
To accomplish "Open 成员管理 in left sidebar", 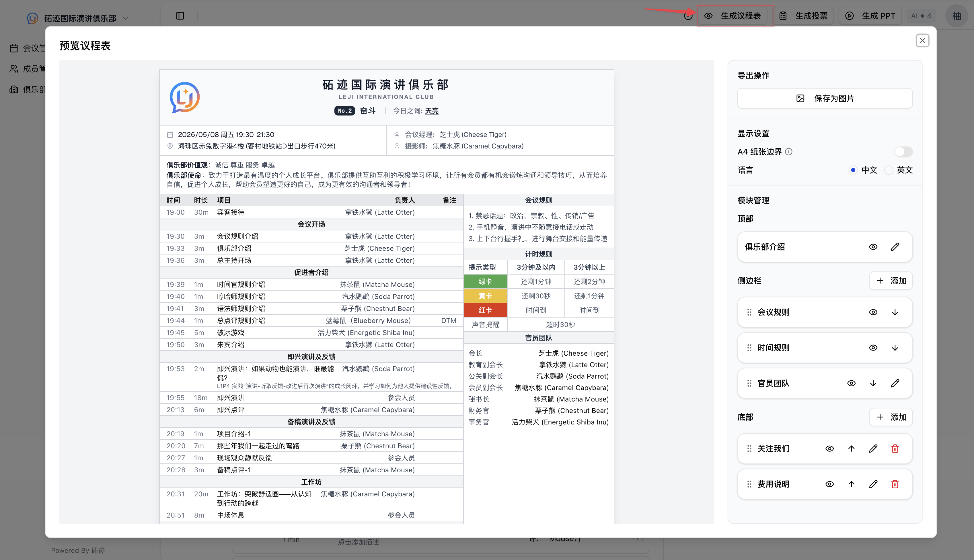I will coord(27,69).
